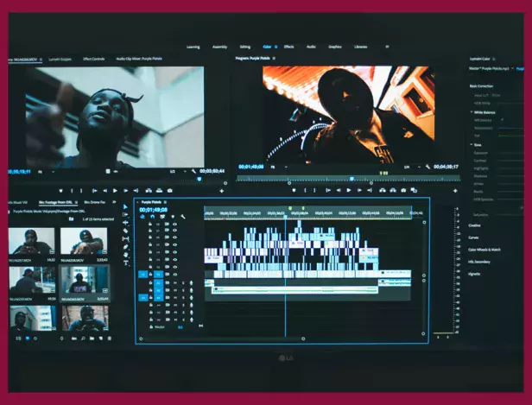Create a new bin in Project panel
This screenshot has height=405, width=532.
click(x=92, y=339)
